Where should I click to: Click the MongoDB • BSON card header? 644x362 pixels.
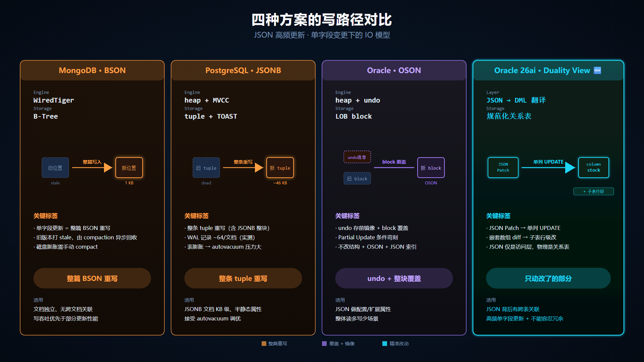[x=92, y=70]
